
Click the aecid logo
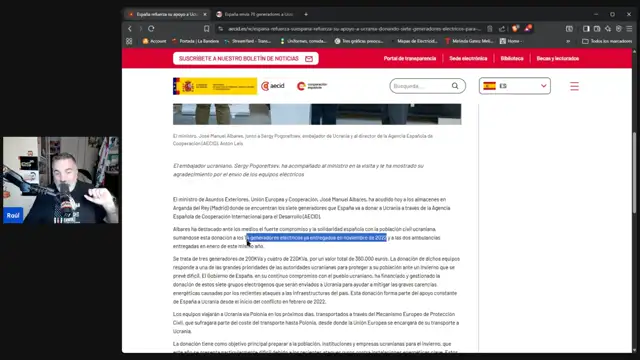coord(273,86)
